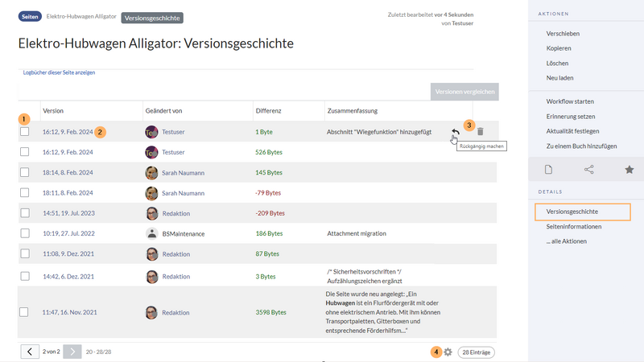Click the star favorite icon

coord(630,170)
